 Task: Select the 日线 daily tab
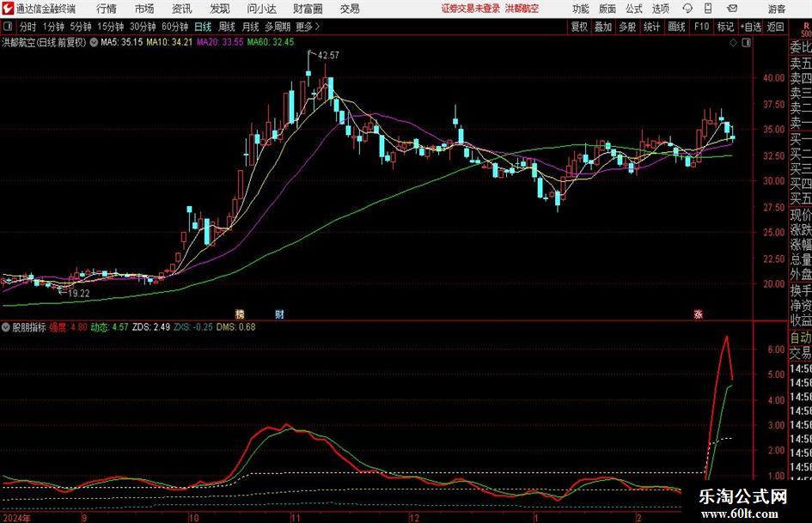pyautogui.click(x=203, y=27)
